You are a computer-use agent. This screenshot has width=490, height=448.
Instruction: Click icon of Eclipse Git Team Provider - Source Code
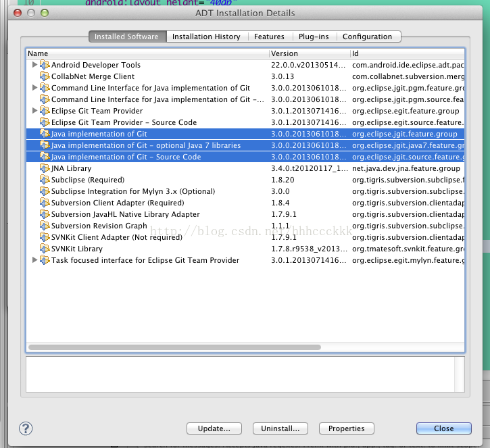pyautogui.click(x=45, y=122)
